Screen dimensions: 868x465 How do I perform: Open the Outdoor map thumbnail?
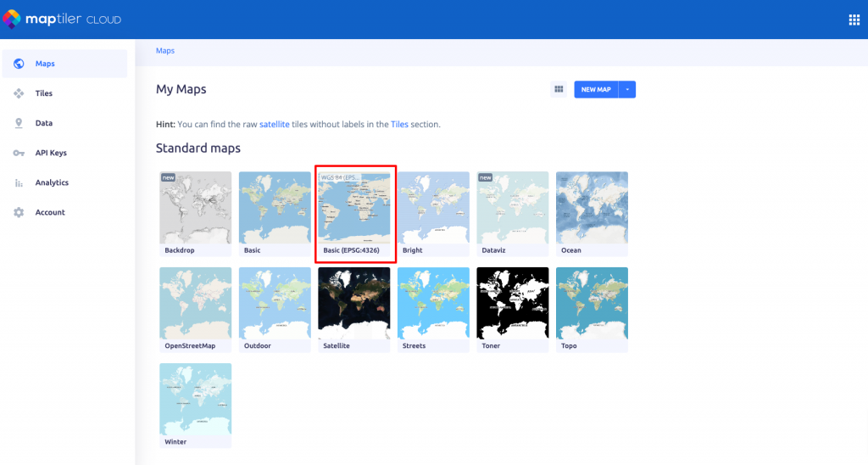coord(275,303)
